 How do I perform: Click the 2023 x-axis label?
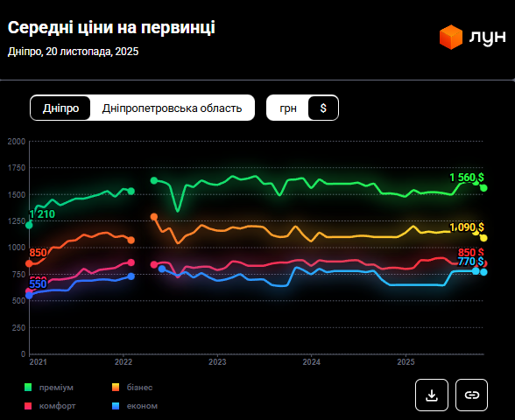217,362
